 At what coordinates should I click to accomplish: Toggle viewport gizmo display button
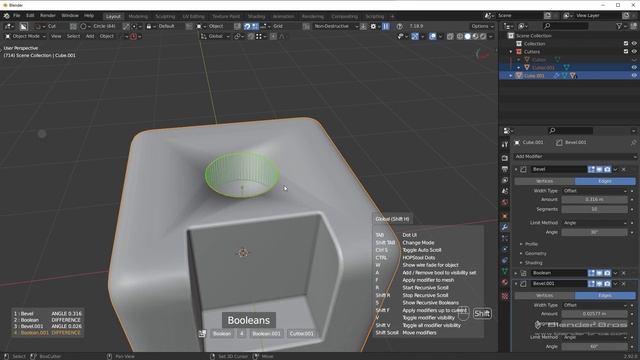(415, 36)
